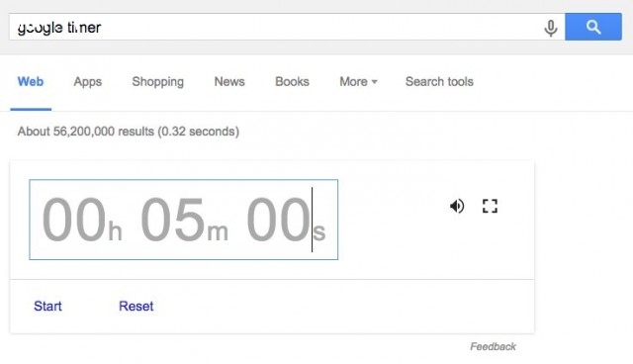
Task: Click in the google timer search box
Action: click(x=275, y=27)
